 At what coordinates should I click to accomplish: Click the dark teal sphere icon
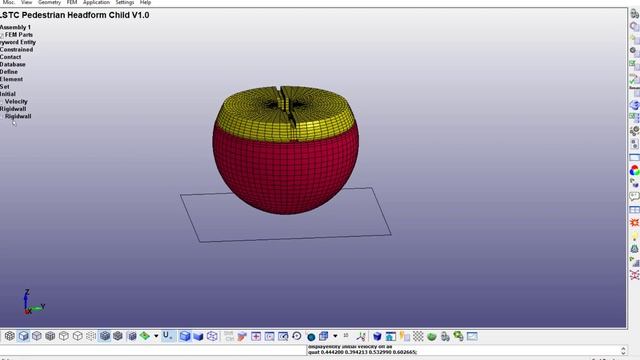point(311,337)
